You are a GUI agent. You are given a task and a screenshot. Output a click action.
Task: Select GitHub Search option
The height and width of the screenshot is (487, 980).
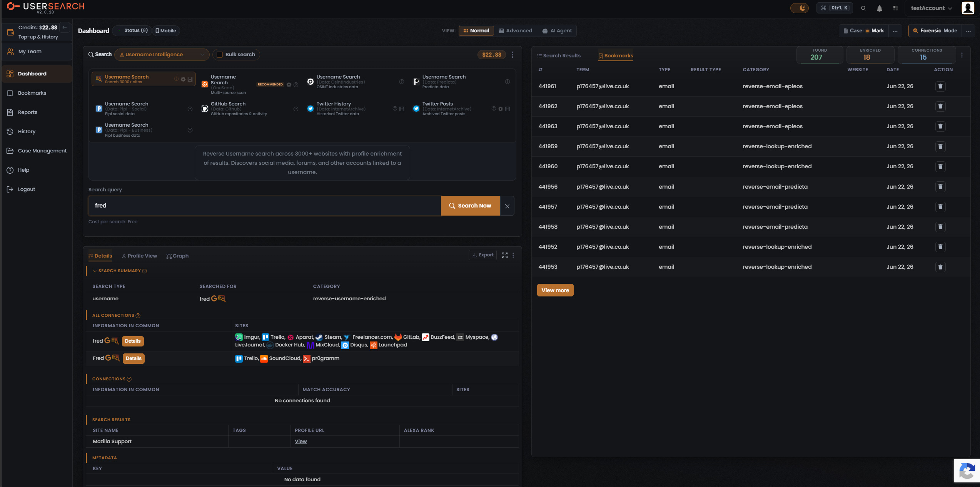(x=249, y=109)
